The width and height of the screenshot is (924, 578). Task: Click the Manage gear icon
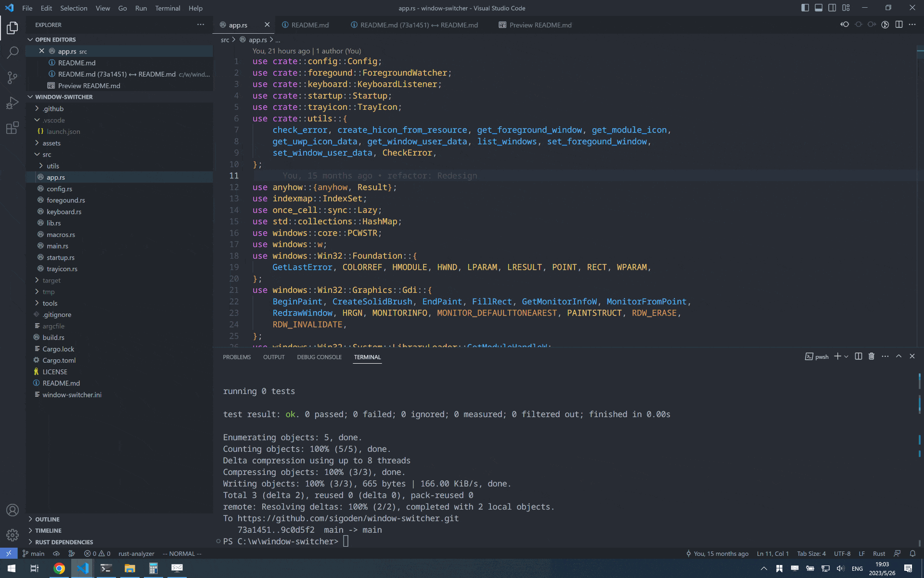tap(13, 535)
